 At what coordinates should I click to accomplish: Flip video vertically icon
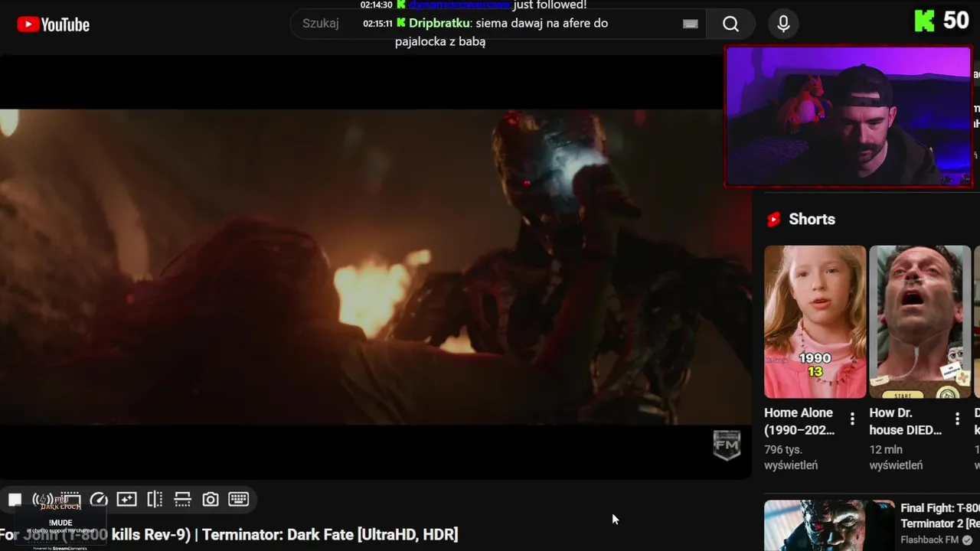pos(182,500)
